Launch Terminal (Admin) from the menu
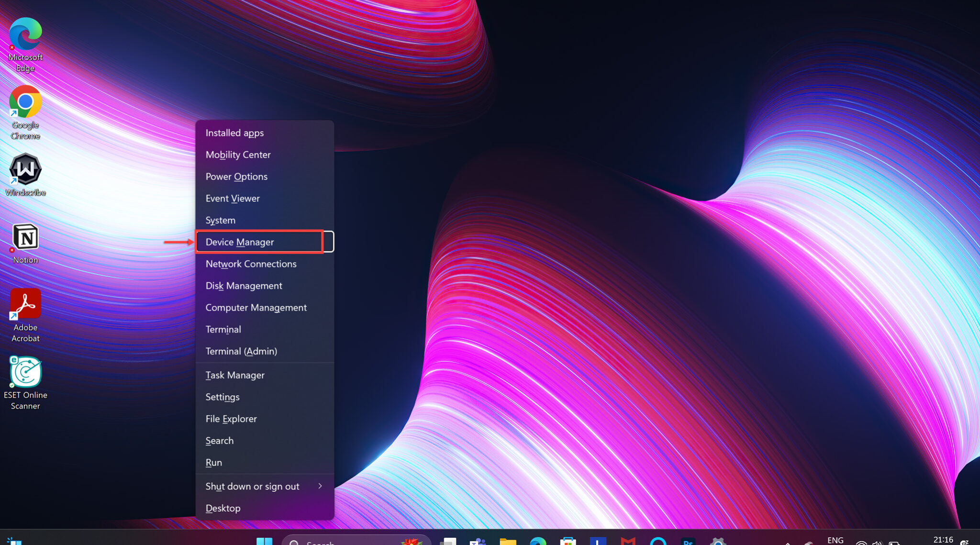 [x=241, y=351]
